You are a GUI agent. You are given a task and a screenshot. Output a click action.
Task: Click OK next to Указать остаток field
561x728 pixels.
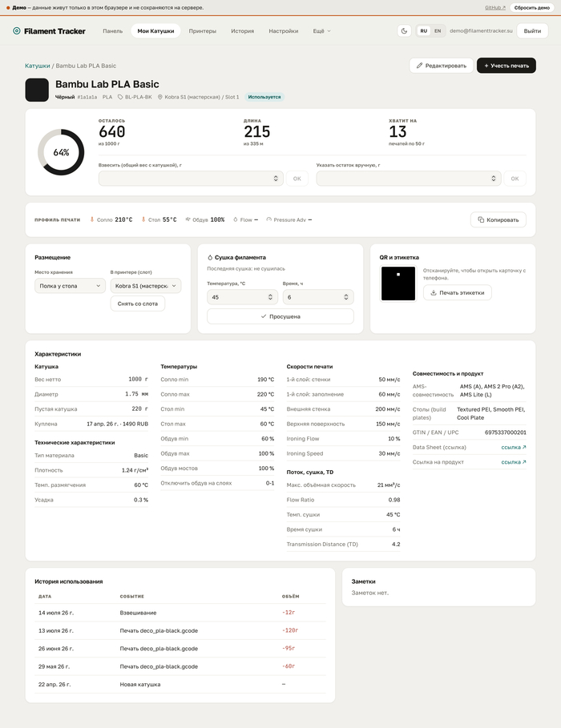click(x=515, y=179)
